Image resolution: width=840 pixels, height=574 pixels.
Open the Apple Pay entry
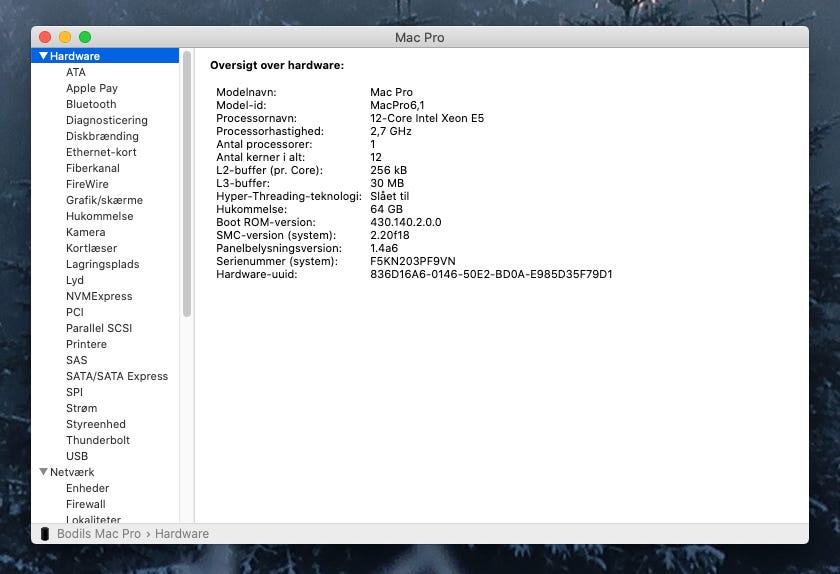[92, 88]
